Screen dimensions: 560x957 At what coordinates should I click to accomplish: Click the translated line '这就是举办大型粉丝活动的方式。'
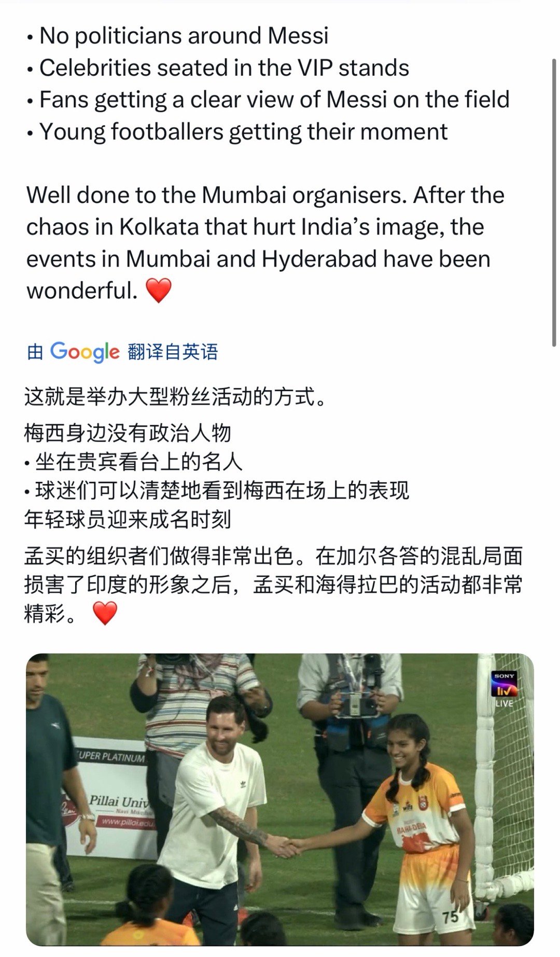(175, 397)
